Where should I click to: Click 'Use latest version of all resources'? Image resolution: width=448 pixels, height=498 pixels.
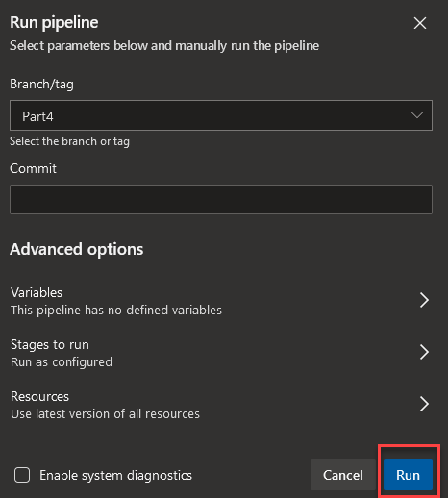(x=105, y=414)
